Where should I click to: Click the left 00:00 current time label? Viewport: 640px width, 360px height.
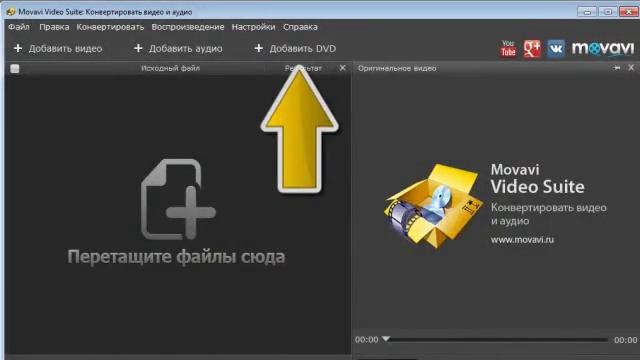(x=367, y=340)
